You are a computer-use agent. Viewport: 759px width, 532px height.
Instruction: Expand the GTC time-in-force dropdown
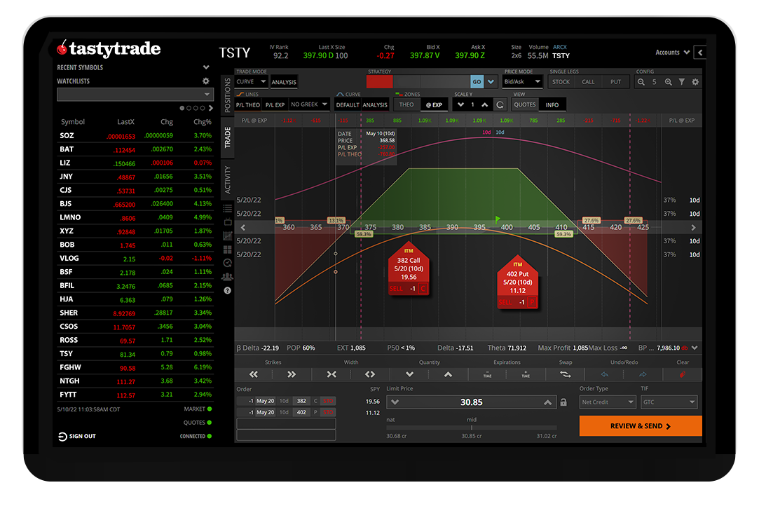[669, 402]
